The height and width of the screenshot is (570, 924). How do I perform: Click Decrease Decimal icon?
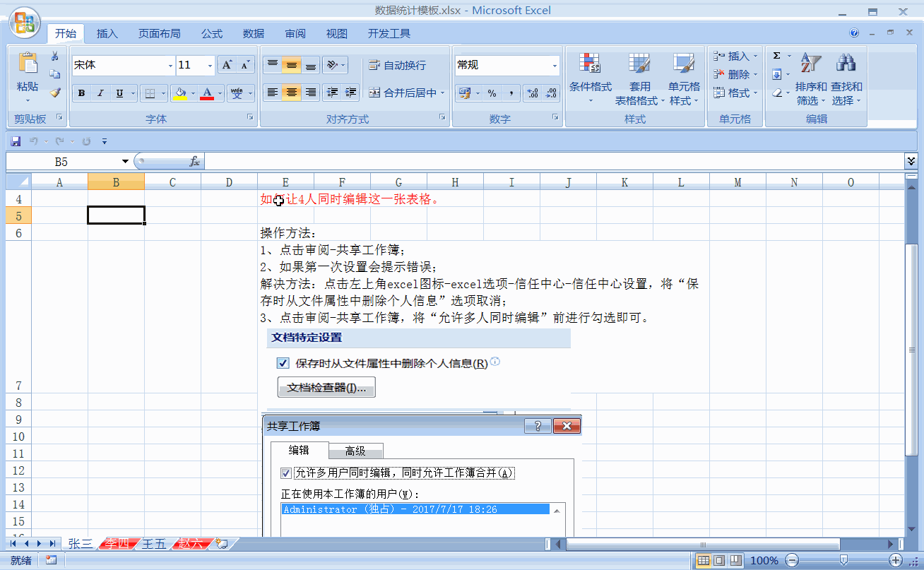pos(551,93)
